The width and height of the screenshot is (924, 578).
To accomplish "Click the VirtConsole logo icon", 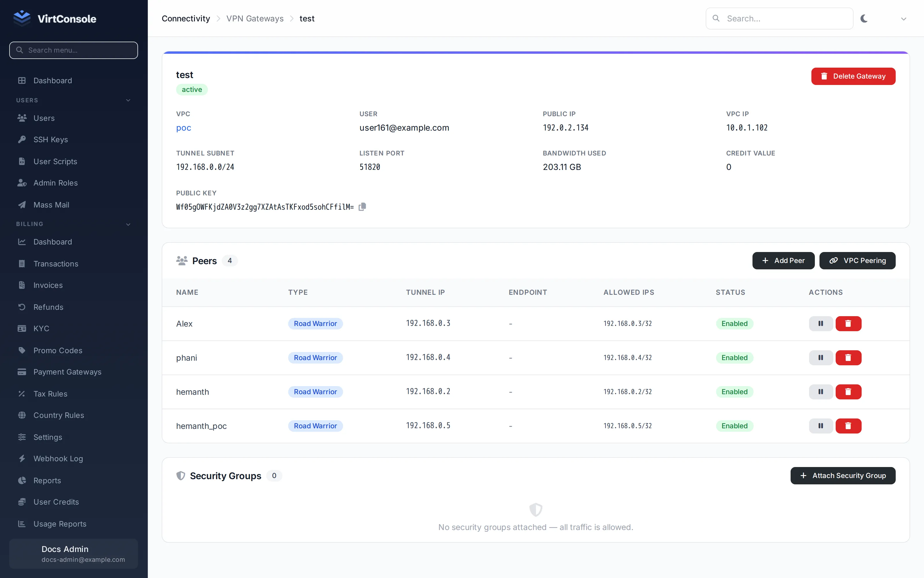I will (22, 18).
